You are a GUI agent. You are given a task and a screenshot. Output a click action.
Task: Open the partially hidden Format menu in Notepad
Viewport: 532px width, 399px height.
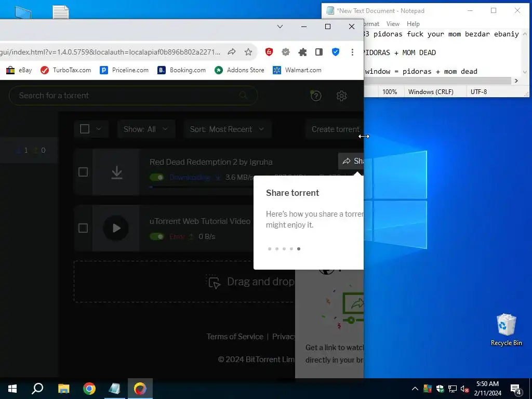pyautogui.click(x=371, y=24)
